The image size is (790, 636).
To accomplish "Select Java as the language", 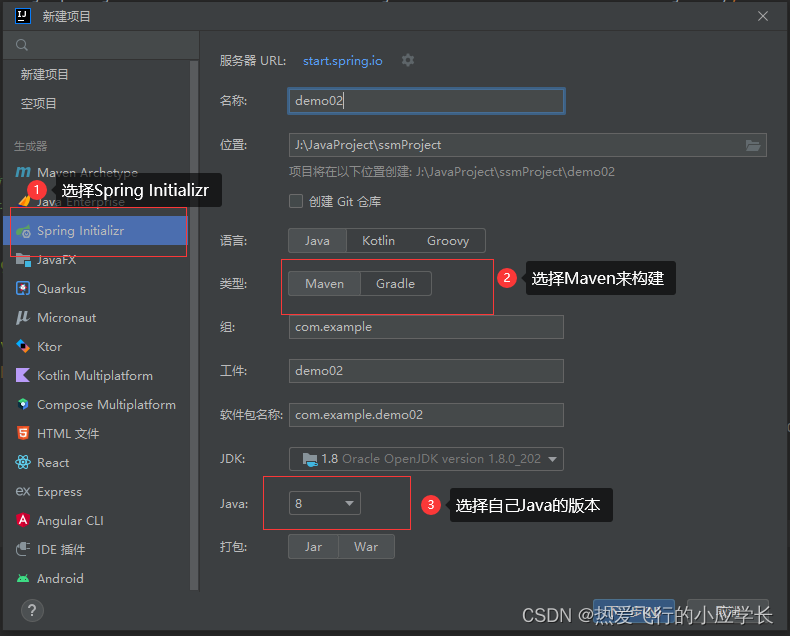I will pyautogui.click(x=317, y=241).
